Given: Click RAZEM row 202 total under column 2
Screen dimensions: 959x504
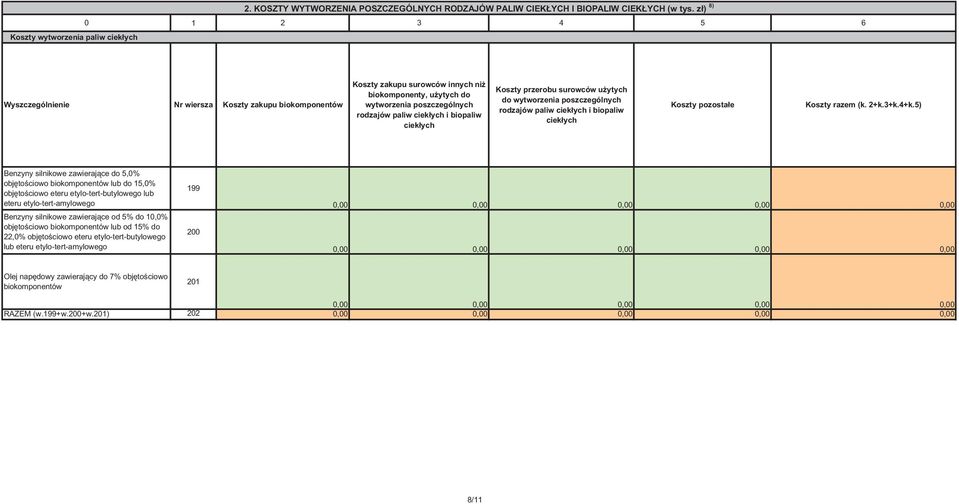Looking at the screenshot, I should [x=283, y=314].
